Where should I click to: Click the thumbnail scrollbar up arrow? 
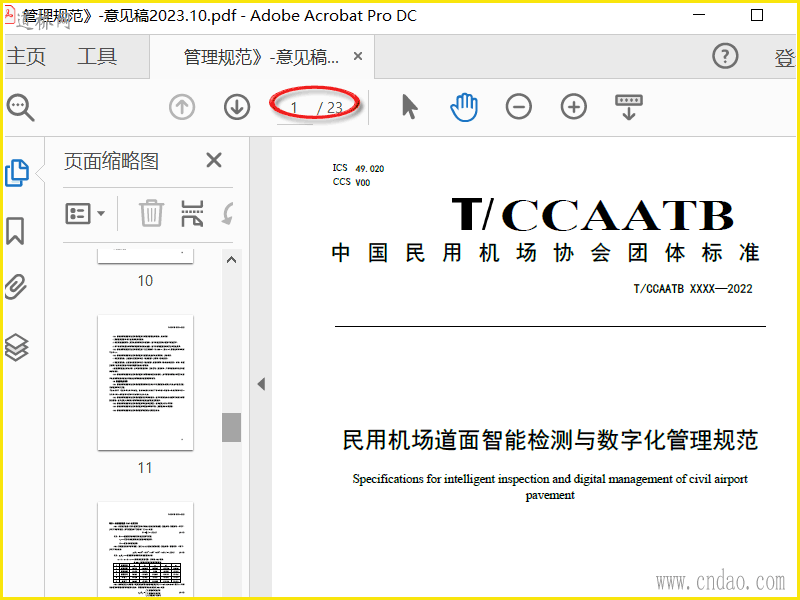click(x=232, y=260)
